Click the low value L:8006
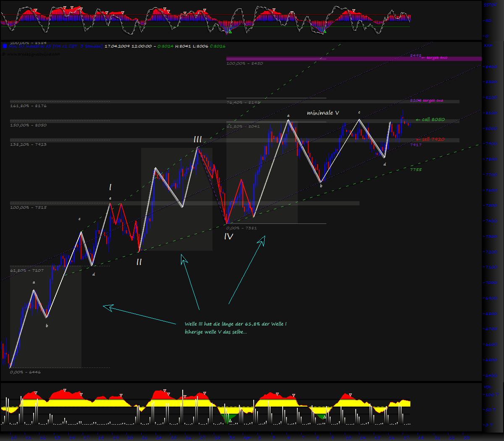 pyautogui.click(x=200, y=46)
